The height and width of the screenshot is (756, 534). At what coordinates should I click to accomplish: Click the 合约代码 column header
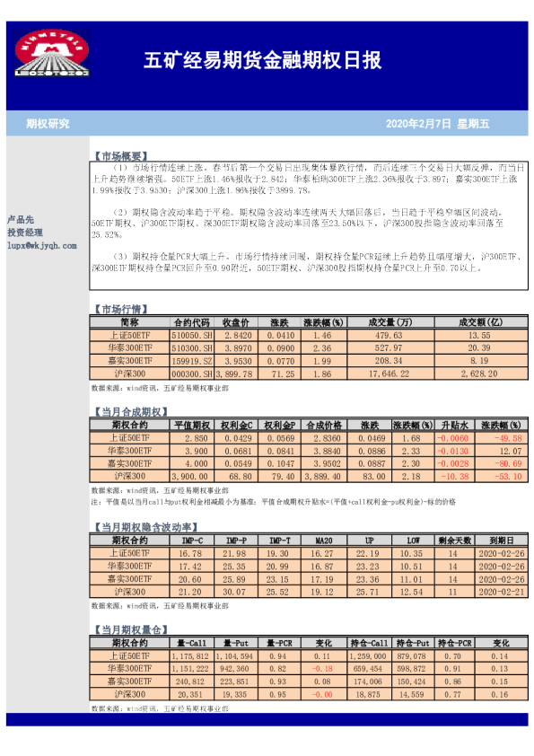click(192, 322)
